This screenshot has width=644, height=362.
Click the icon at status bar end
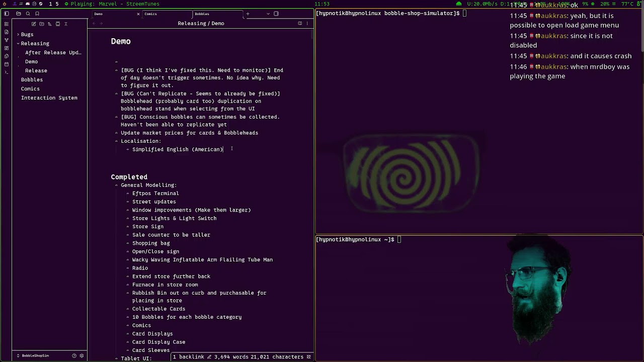click(x=308, y=356)
